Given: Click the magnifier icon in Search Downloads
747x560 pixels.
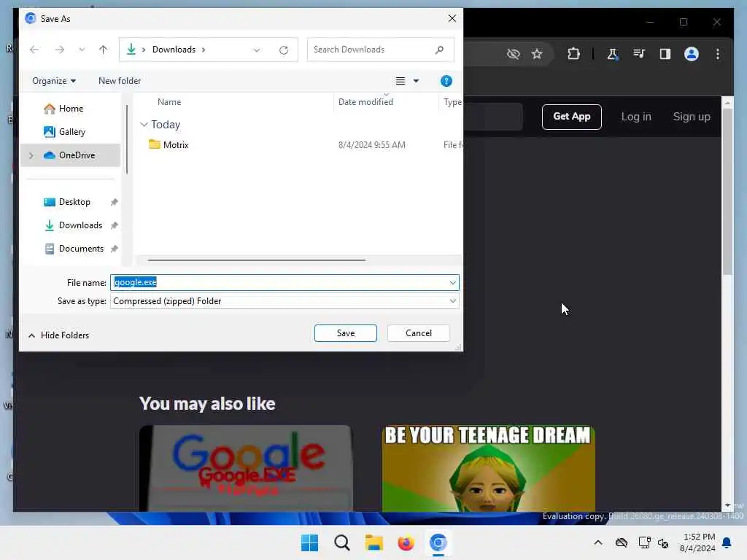Looking at the screenshot, I should [x=439, y=50].
